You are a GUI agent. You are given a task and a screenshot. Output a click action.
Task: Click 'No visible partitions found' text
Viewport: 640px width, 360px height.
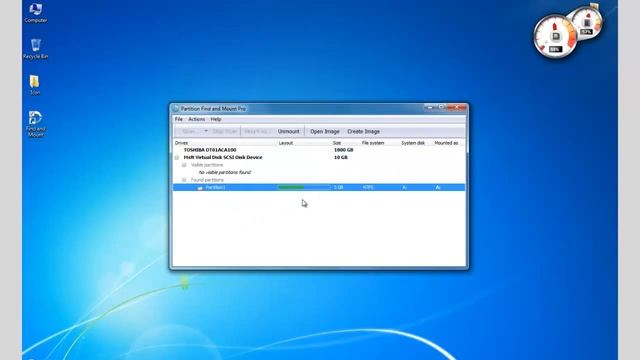(x=225, y=172)
